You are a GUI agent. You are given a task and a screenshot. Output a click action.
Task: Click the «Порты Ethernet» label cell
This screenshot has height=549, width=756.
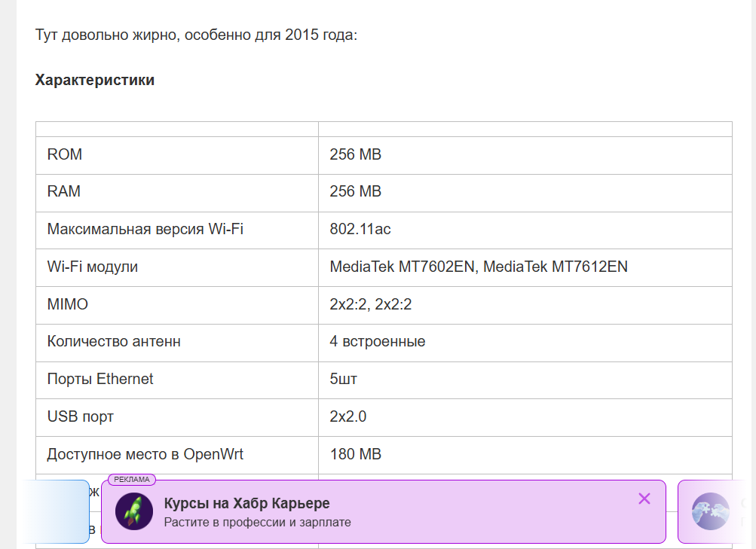[100, 379]
